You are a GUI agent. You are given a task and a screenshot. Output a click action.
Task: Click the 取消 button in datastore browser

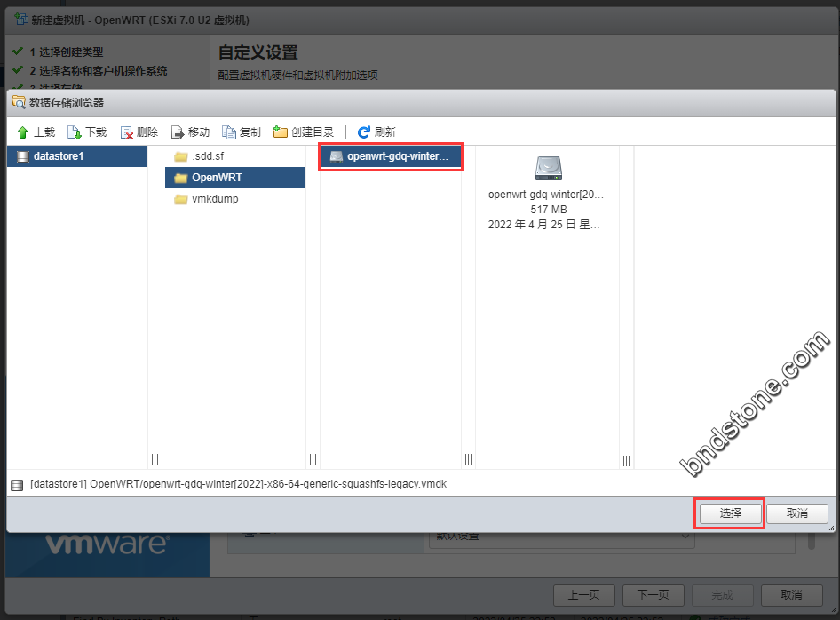797,513
